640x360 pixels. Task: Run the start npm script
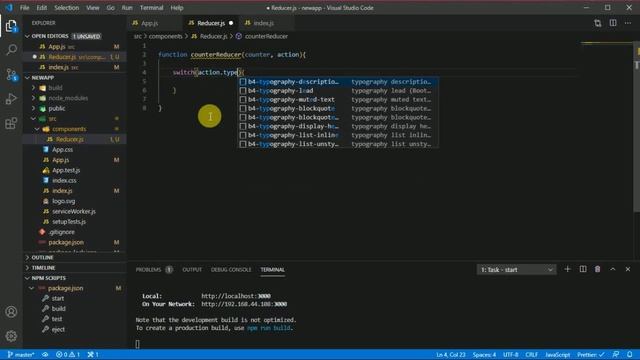click(58, 298)
